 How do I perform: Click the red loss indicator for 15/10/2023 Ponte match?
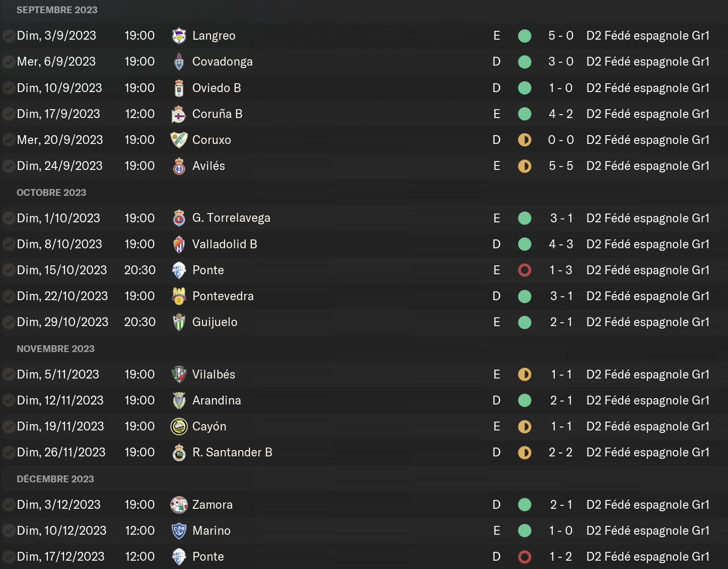pyautogui.click(x=524, y=270)
